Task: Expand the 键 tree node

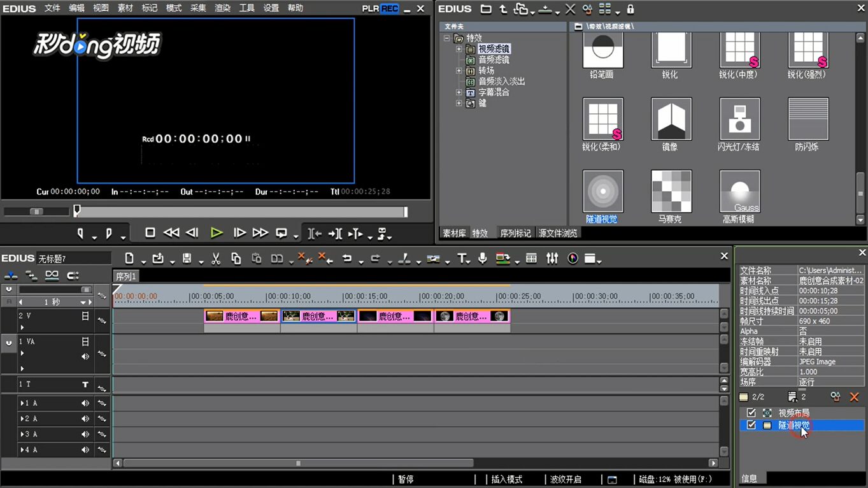Action: click(459, 103)
